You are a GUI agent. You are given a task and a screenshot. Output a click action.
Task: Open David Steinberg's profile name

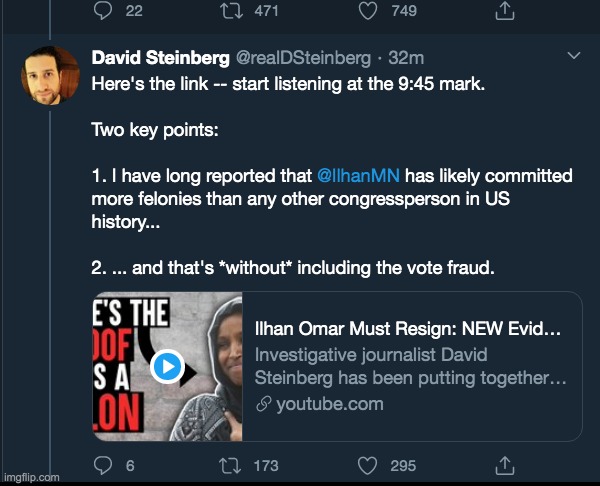[x=150, y=59]
